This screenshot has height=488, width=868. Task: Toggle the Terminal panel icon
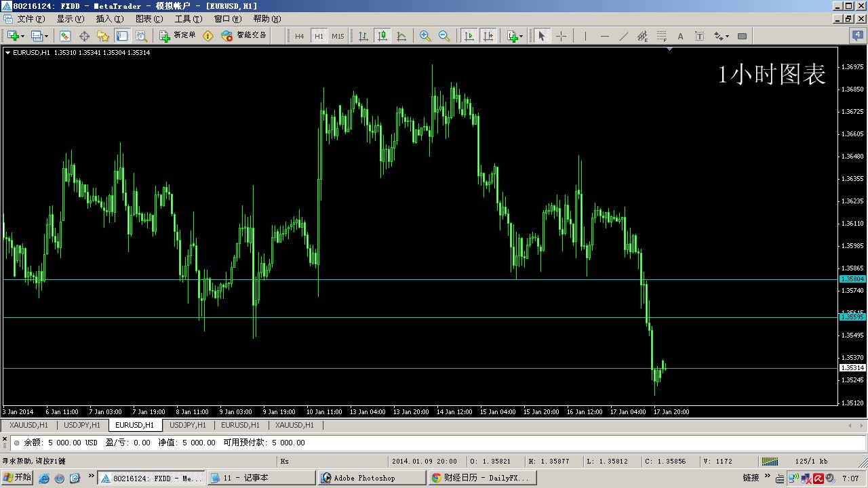point(122,36)
